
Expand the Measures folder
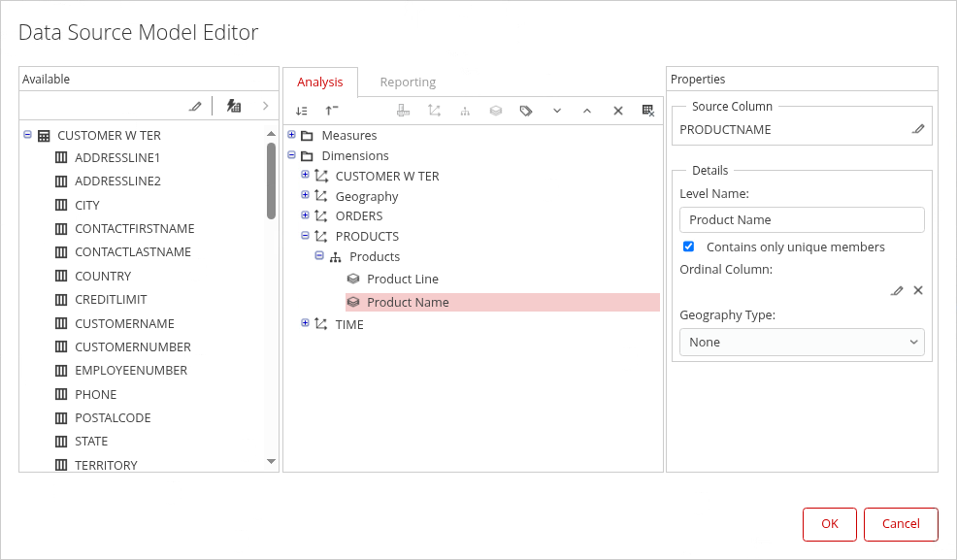(292, 135)
